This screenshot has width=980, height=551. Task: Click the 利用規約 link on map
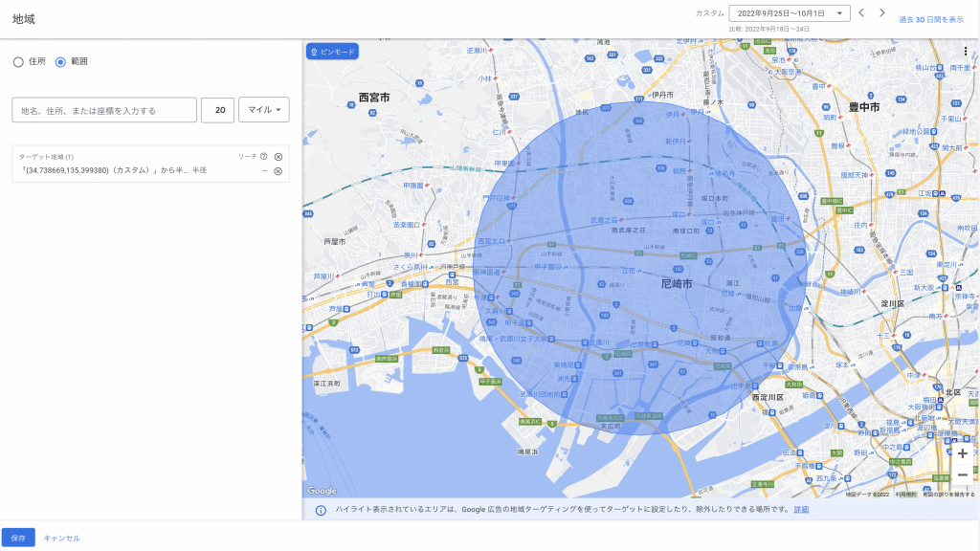905,495
